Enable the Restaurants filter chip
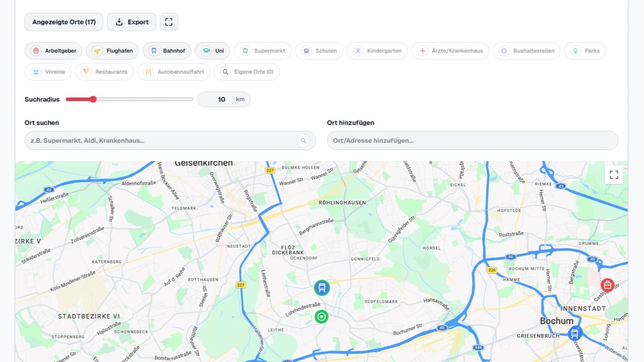The width and height of the screenshot is (644, 362). coord(104,72)
